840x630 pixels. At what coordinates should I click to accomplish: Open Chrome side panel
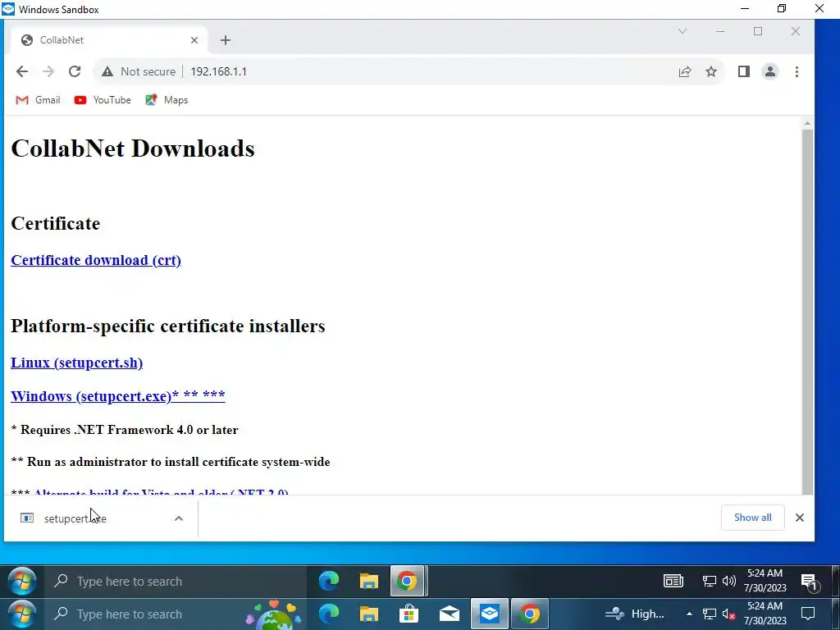tap(743, 72)
